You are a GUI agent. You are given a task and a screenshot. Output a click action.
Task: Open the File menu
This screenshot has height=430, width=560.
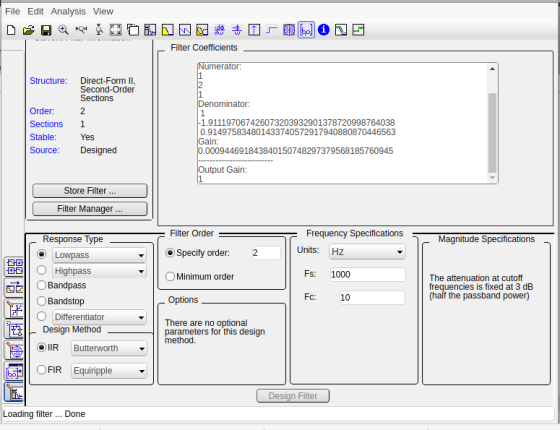coord(12,11)
